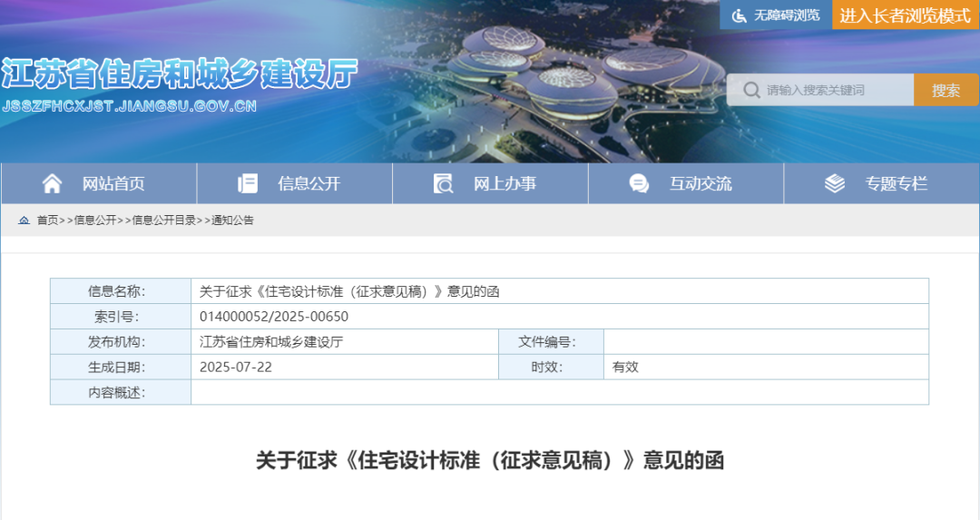
Task: Click the search-page icon beside 网上办事
Action: pyautogui.click(x=443, y=183)
